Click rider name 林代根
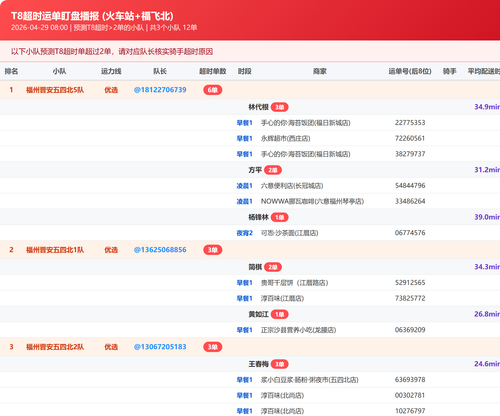Screen dimensions: 500x416 (x=258, y=107)
